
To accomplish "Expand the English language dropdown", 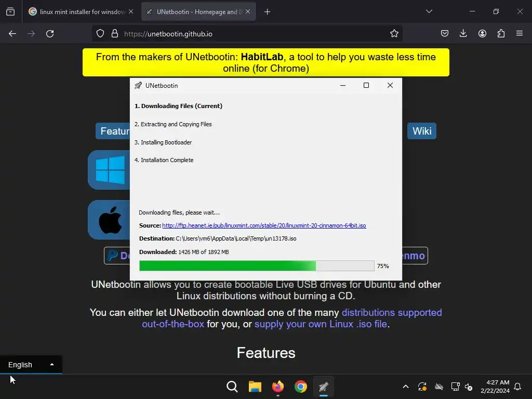I will 31,365.
